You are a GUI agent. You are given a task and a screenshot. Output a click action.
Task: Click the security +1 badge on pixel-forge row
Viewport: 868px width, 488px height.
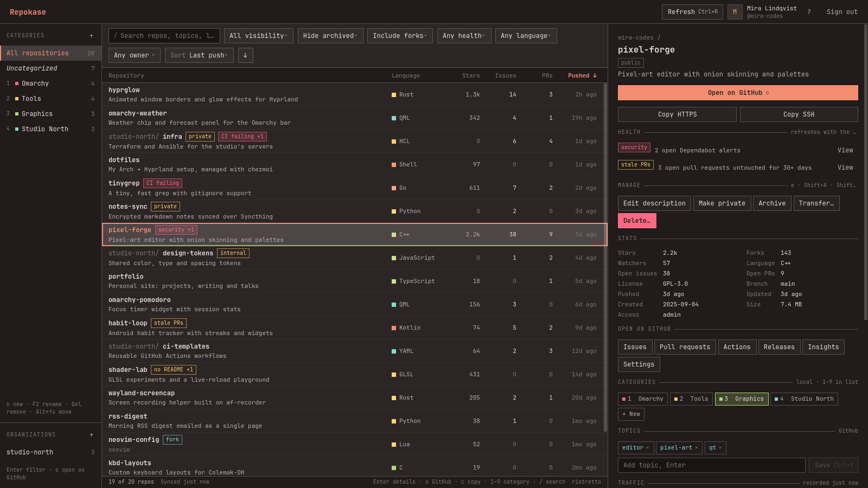click(176, 230)
